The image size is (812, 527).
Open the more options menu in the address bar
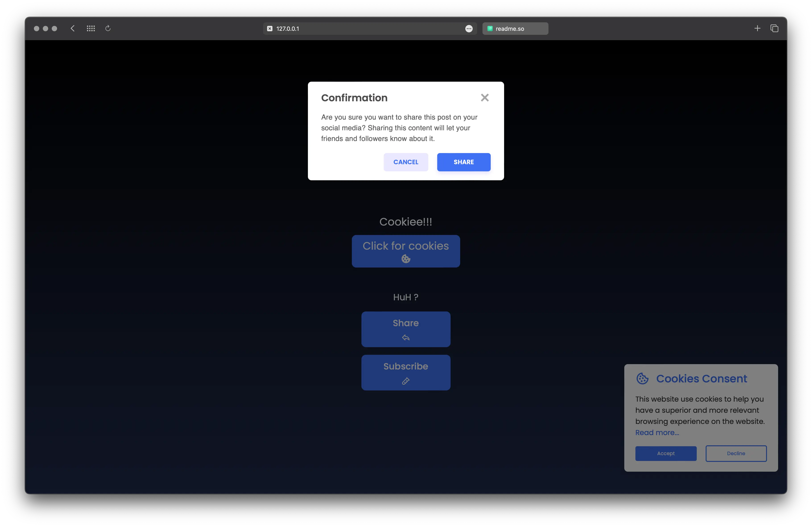tap(469, 29)
